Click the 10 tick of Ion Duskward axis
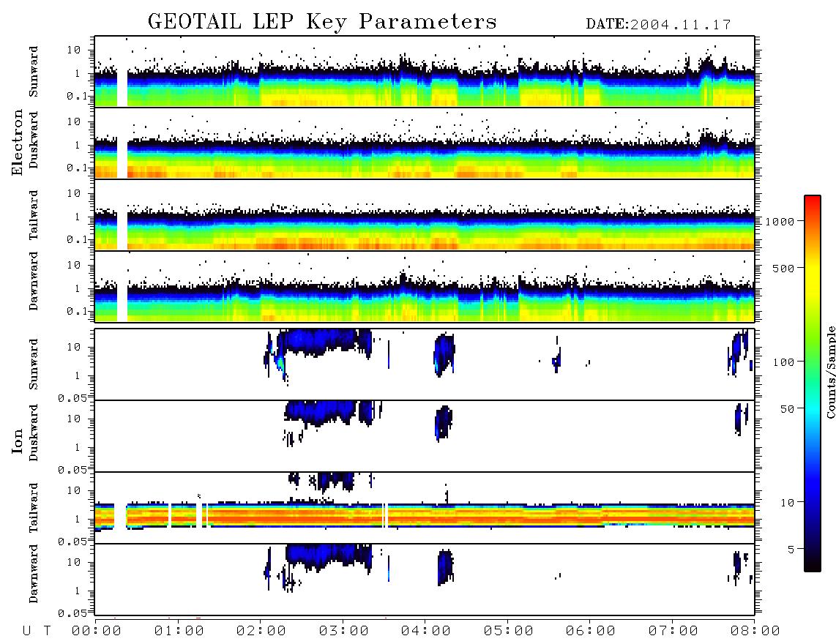Viewport: 836px width, 644px height. (x=74, y=419)
